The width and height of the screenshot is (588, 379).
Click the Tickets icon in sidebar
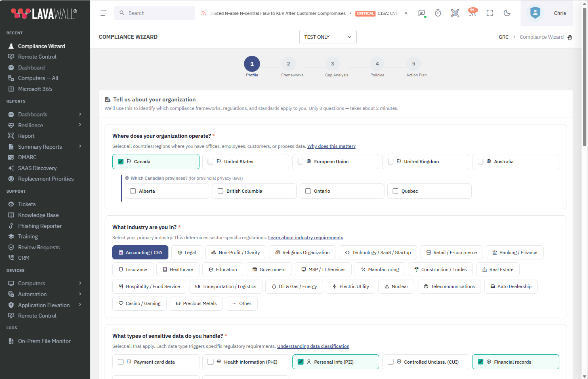(11, 204)
